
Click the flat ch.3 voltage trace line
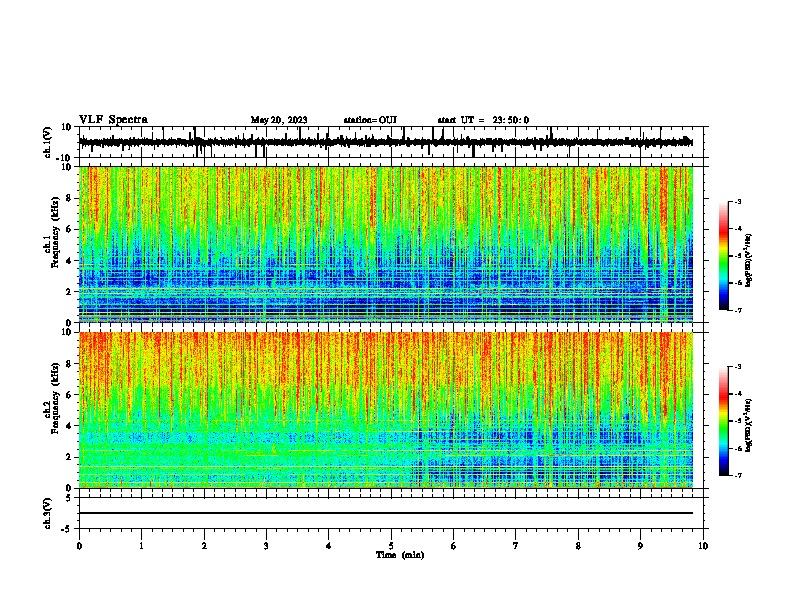click(385, 513)
